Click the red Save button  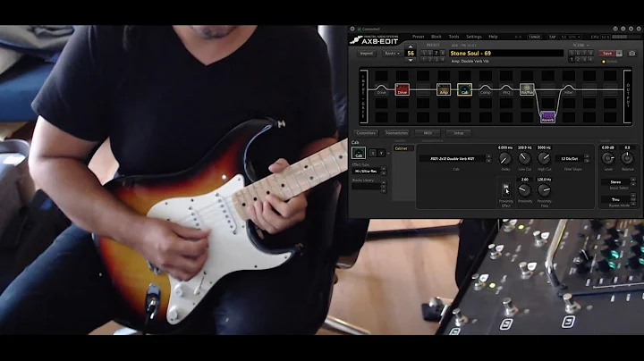(x=607, y=54)
